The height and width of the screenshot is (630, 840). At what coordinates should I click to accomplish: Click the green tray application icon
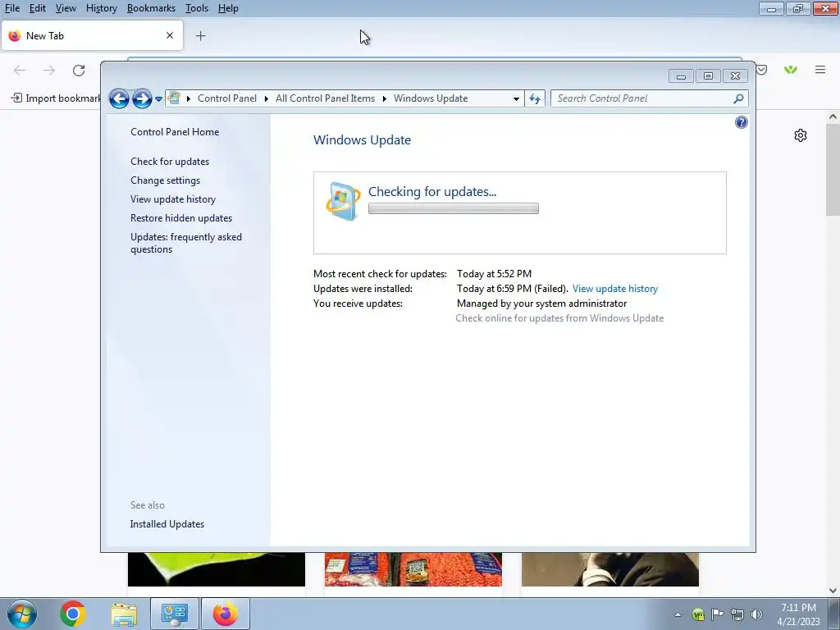tap(697, 614)
